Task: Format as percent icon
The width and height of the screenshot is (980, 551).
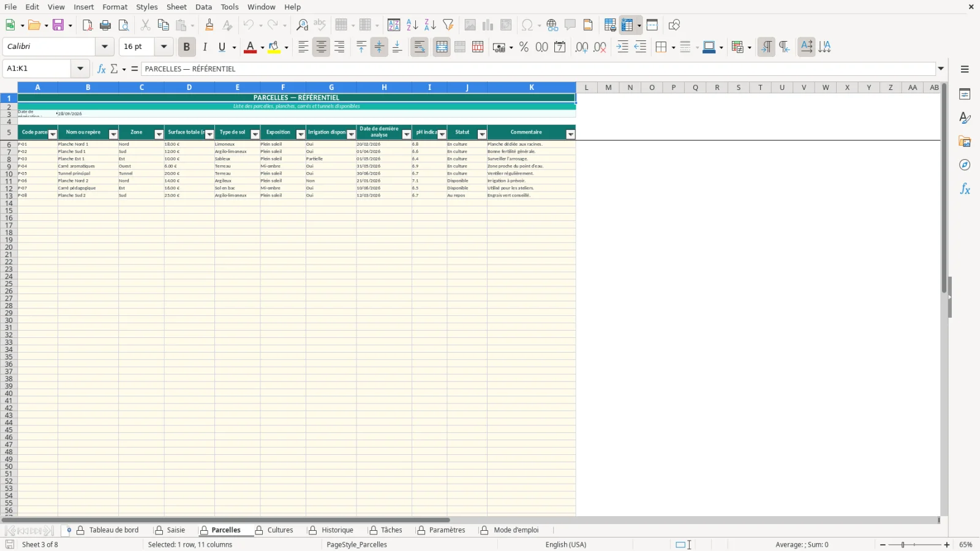Action: coord(524,47)
